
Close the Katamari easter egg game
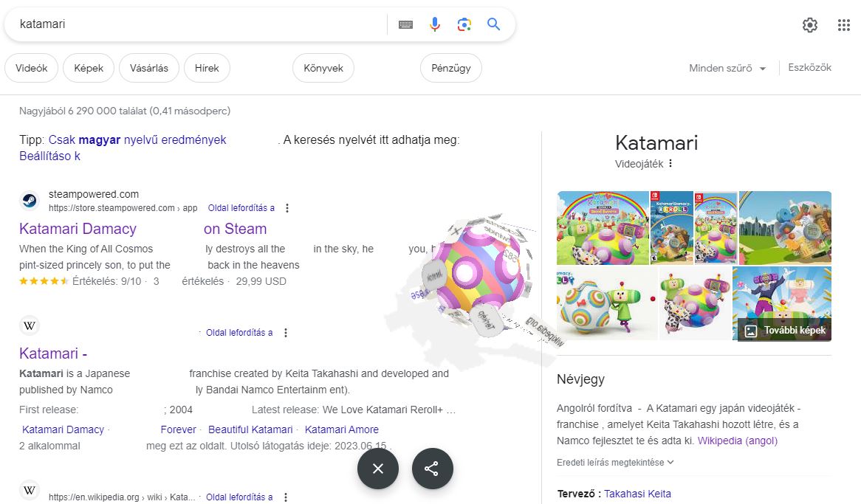378,469
